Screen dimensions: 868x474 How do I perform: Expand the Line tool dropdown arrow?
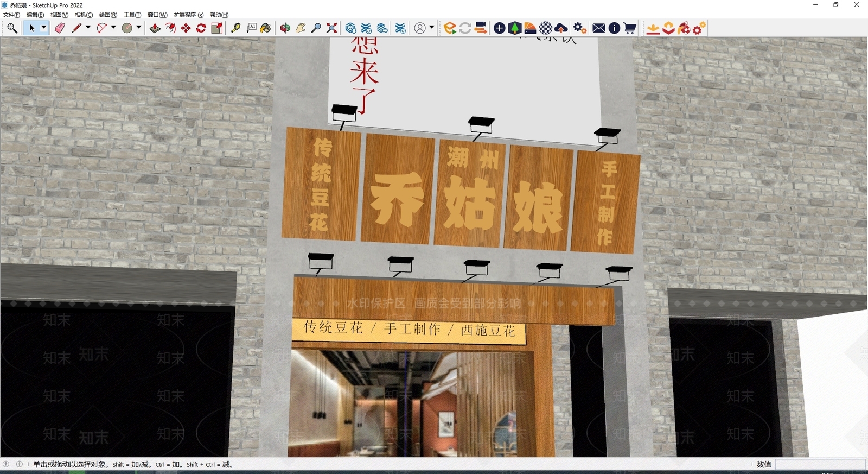[x=88, y=28]
